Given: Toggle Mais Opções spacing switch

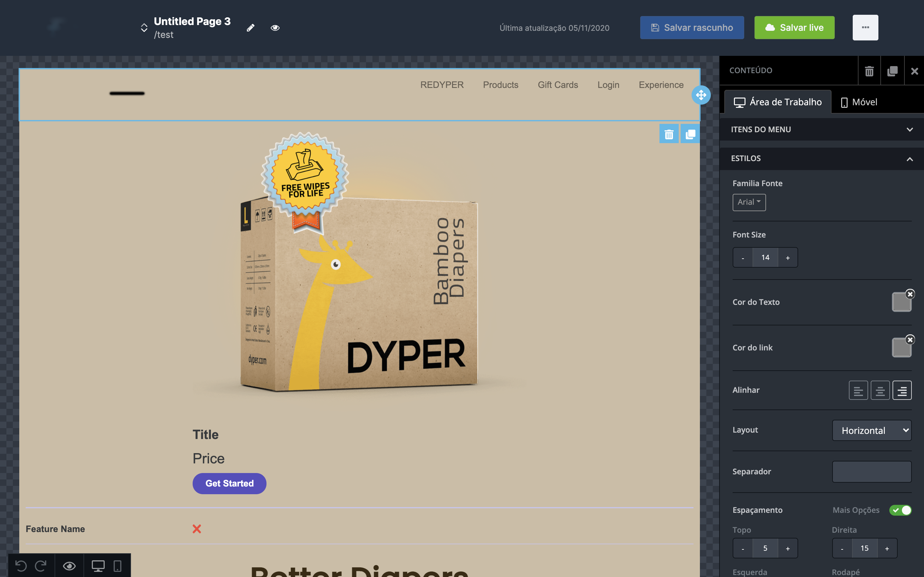Looking at the screenshot, I should [900, 510].
